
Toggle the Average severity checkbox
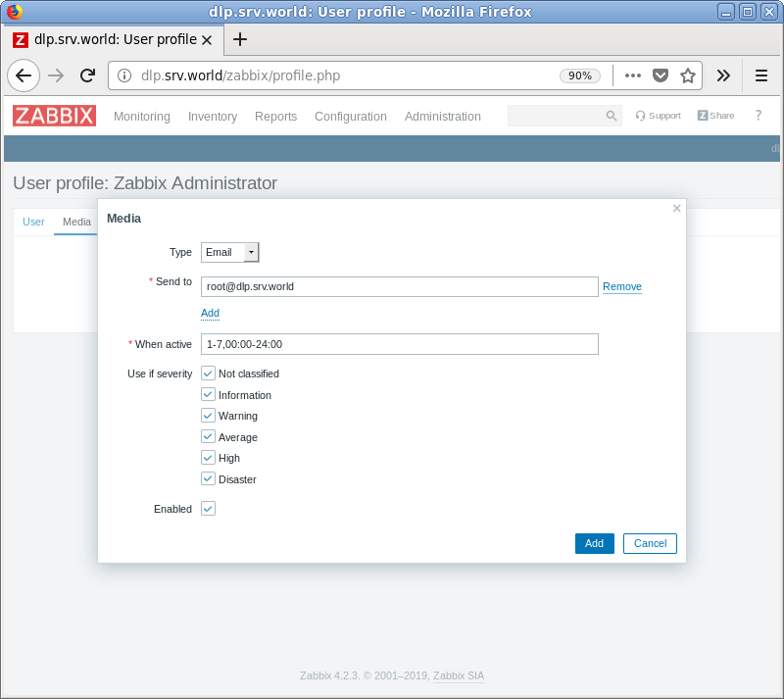pyautogui.click(x=208, y=436)
